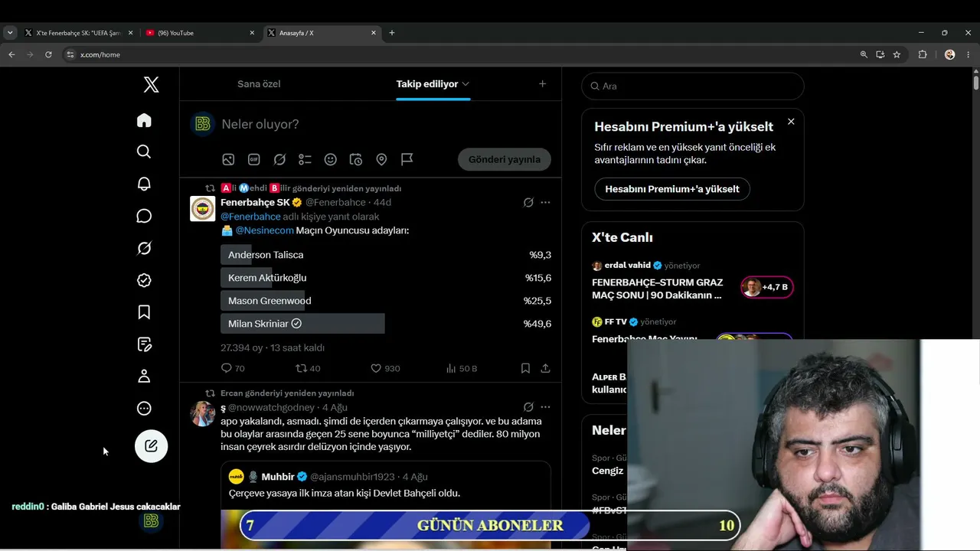Bookmark this page with the star icon
Screen dimensions: 980x551
tap(897, 55)
